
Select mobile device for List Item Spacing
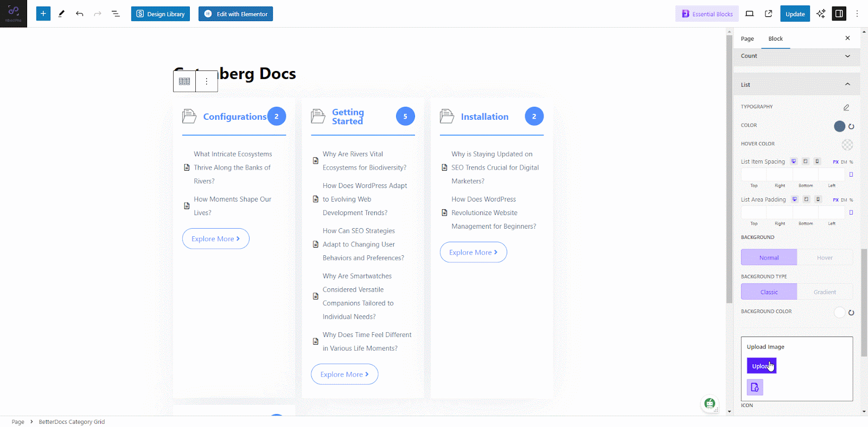[817, 161]
